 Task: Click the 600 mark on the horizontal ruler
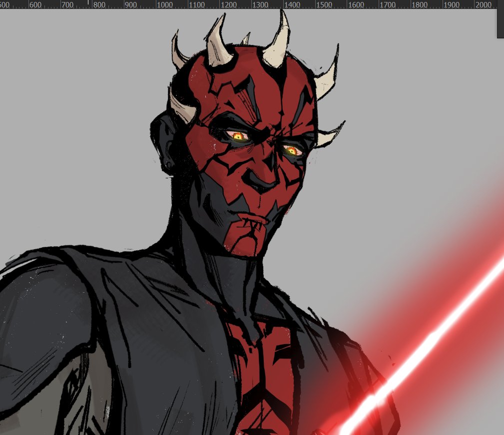(35, 5)
